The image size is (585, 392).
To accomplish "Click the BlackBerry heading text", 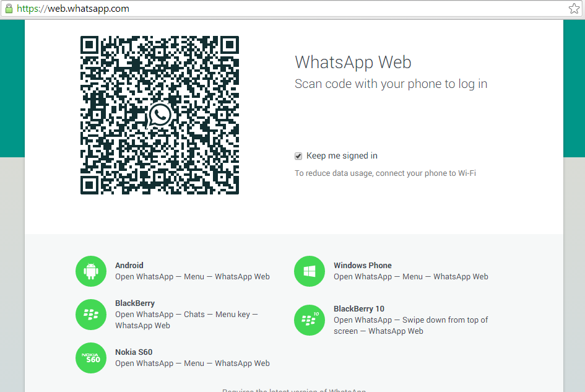I will 135,304.
